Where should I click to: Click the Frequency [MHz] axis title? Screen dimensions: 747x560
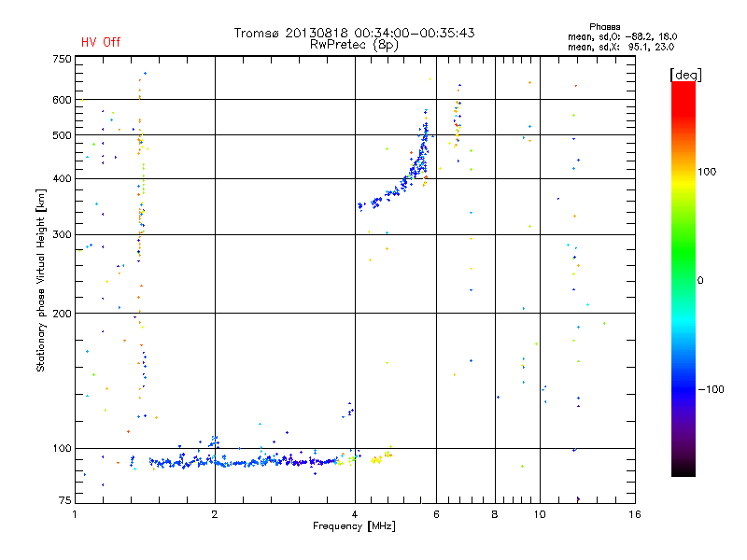point(354,528)
